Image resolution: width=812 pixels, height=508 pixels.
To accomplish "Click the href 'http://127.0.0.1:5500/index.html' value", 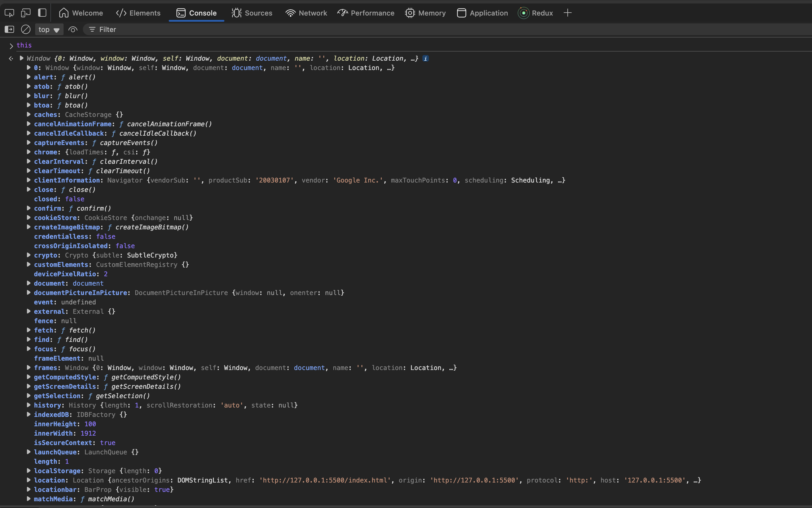I will point(325,480).
